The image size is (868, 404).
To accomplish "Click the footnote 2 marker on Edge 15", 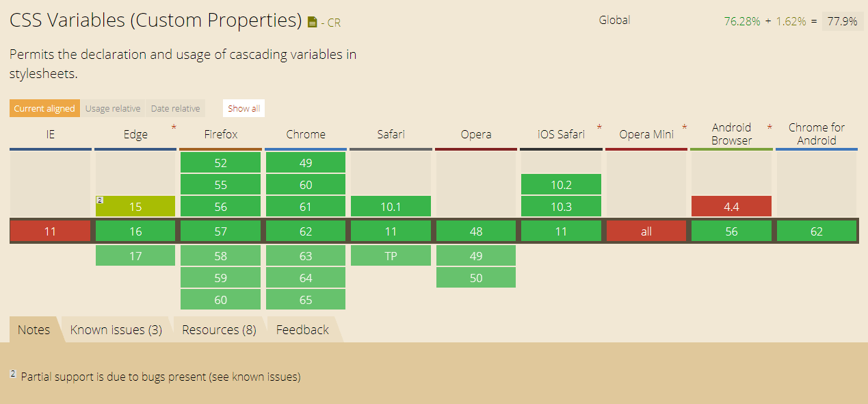I will pos(100,200).
